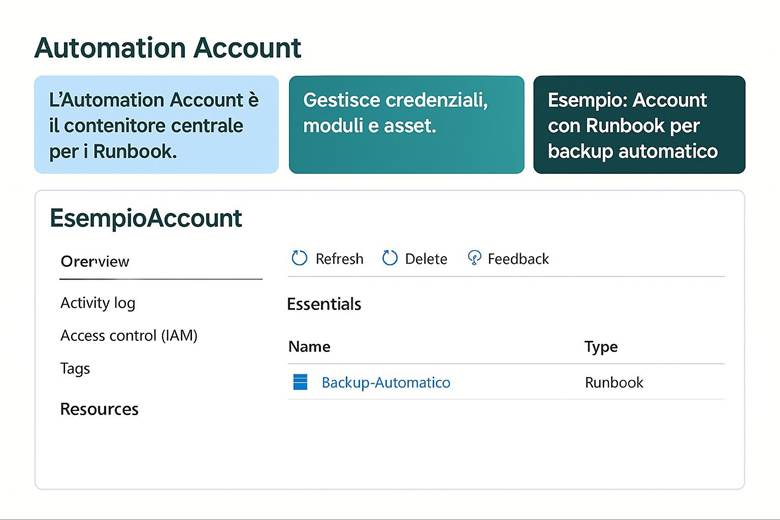Click the Refresh circular arrow icon
780x520 pixels.
coord(299,259)
